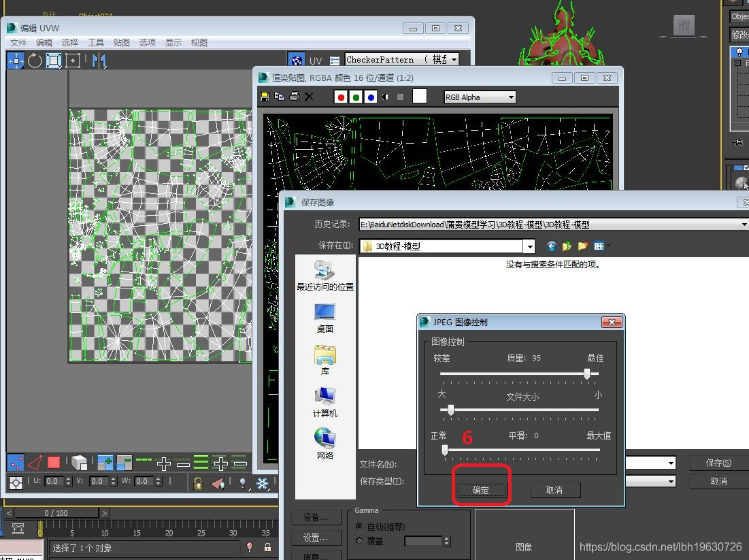This screenshot has width=749, height=560.
Task: Toggle the monochrome display icon
Action: tap(400, 97)
